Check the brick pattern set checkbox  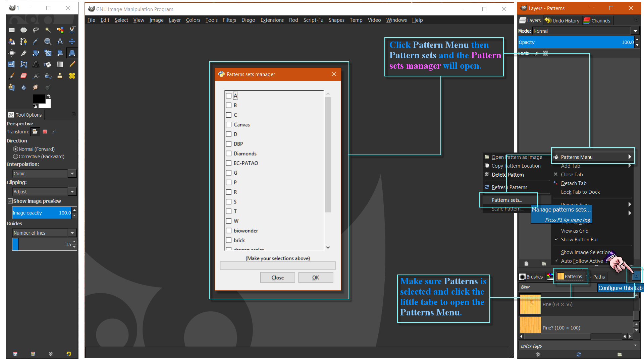click(x=229, y=240)
